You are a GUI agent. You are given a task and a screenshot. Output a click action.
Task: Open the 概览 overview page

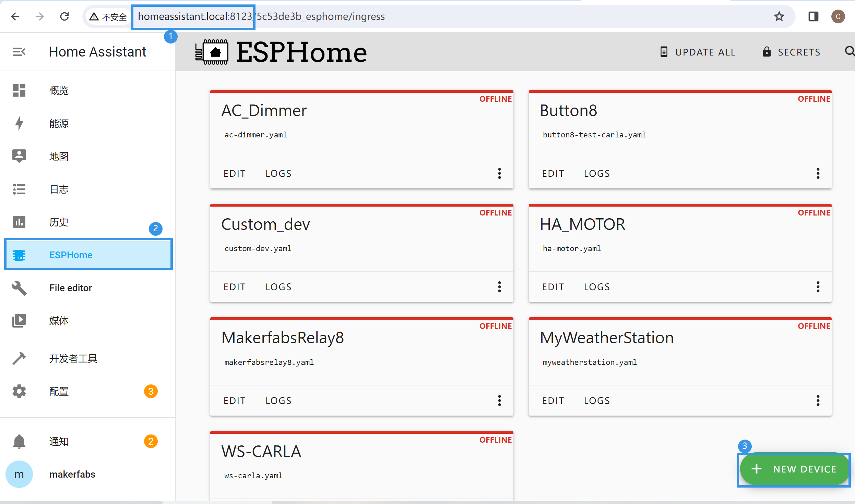coord(87,90)
